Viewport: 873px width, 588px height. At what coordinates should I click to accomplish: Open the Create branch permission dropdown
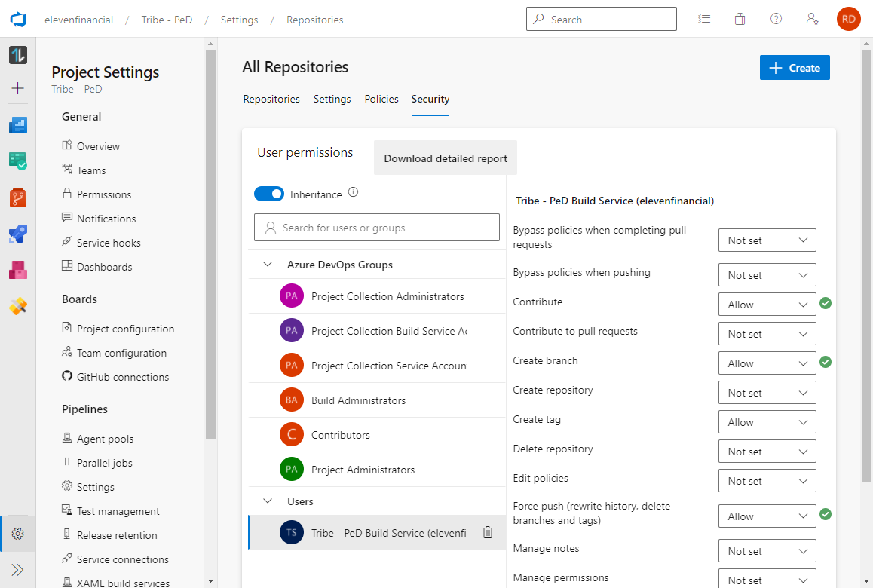[x=767, y=363]
